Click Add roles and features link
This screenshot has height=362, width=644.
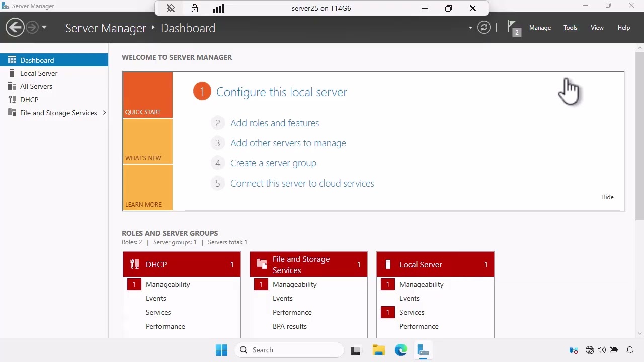(x=275, y=123)
